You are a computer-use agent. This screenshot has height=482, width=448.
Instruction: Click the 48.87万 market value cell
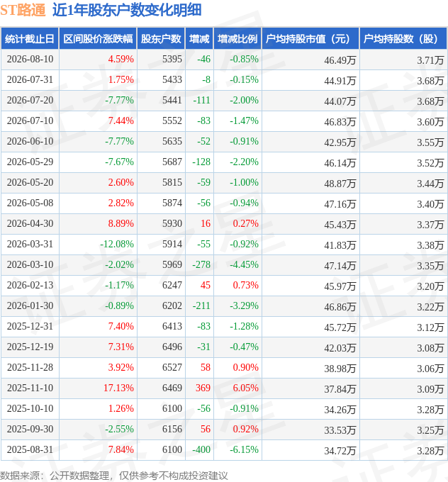point(310,183)
